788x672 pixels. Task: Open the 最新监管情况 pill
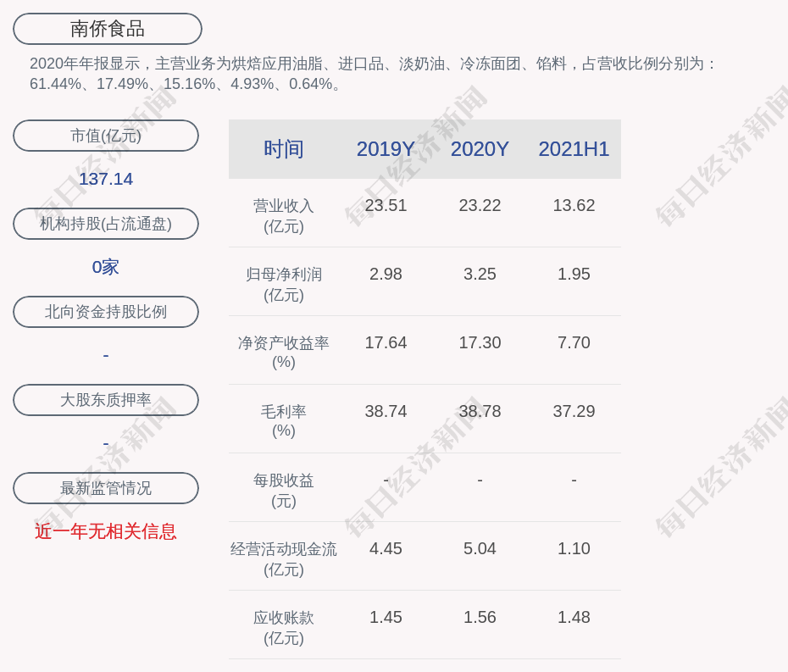coord(106,488)
